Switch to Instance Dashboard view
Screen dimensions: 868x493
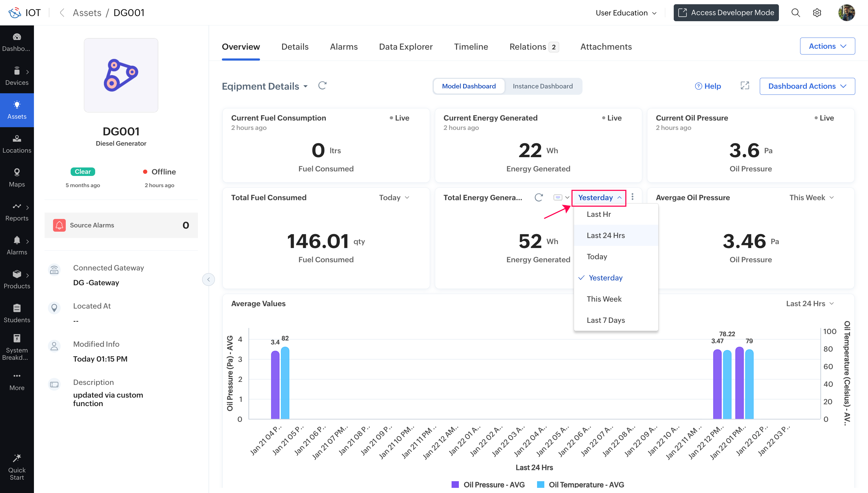click(x=542, y=86)
